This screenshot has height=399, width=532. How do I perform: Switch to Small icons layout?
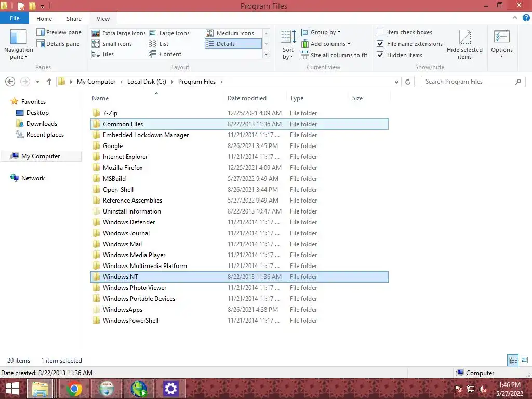click(x=112, y=44)
